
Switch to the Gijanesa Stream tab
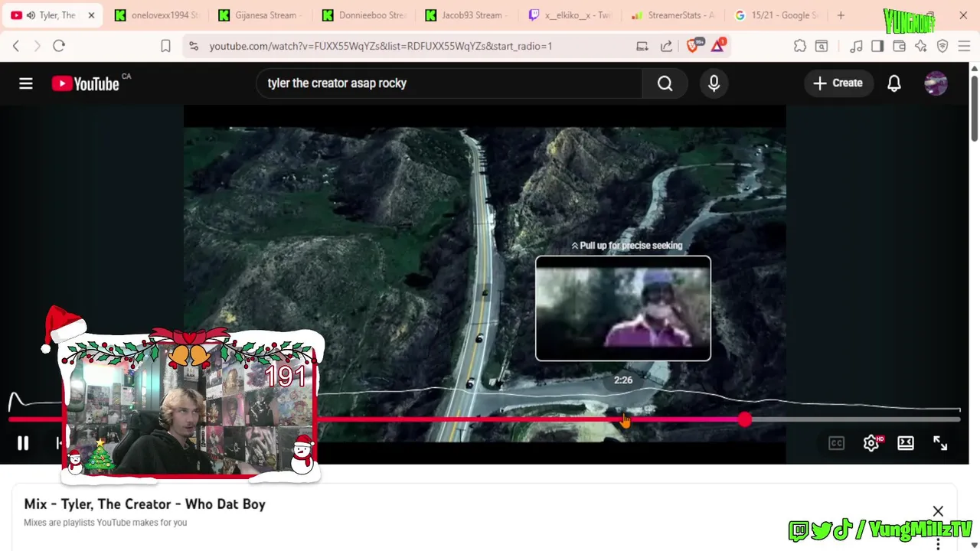[x=260, y=15]
